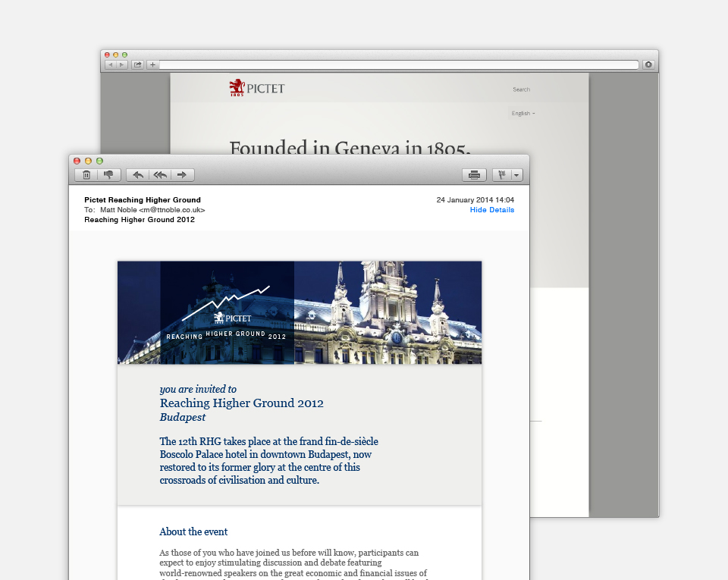The height and width of the screenshot is (580, 728).
Task: Reply All using the double-arrow icon
Action: point(160,174)
